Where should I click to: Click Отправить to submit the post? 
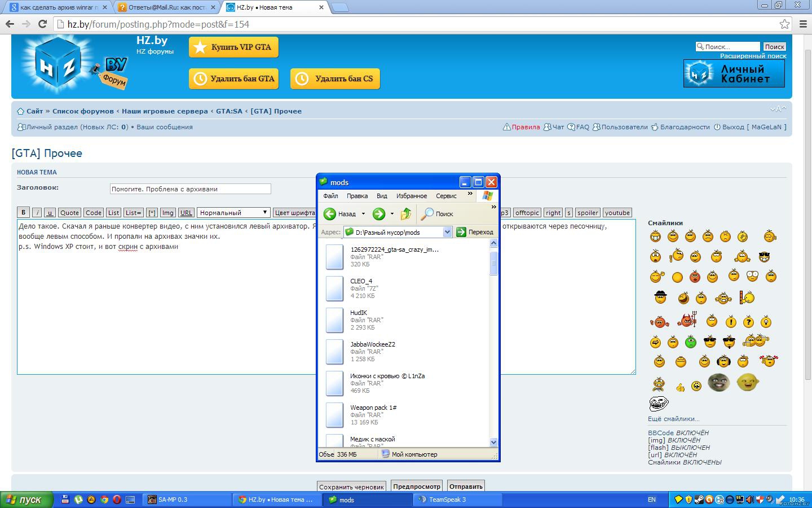coord(466,486)
